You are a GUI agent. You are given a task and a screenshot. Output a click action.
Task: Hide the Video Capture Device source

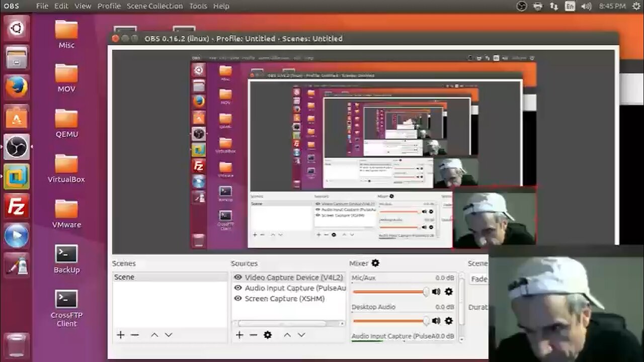pos(238,278)
